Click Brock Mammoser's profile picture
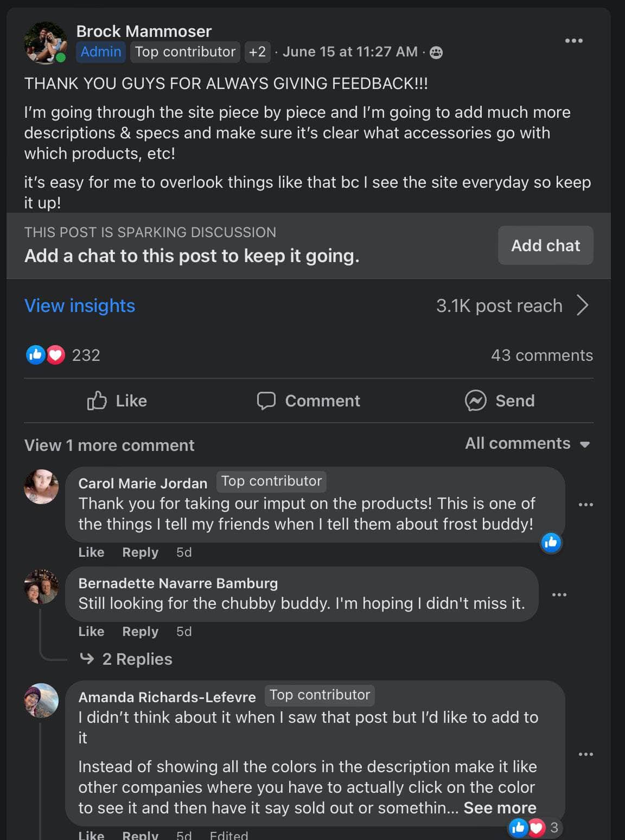Image resolution: width=625 pixels, height=840 pixels. click(x=45, y=42)
